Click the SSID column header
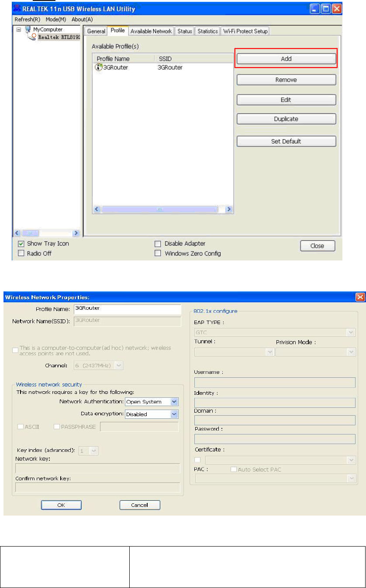 pyautogui.click(x=193, y=58)
